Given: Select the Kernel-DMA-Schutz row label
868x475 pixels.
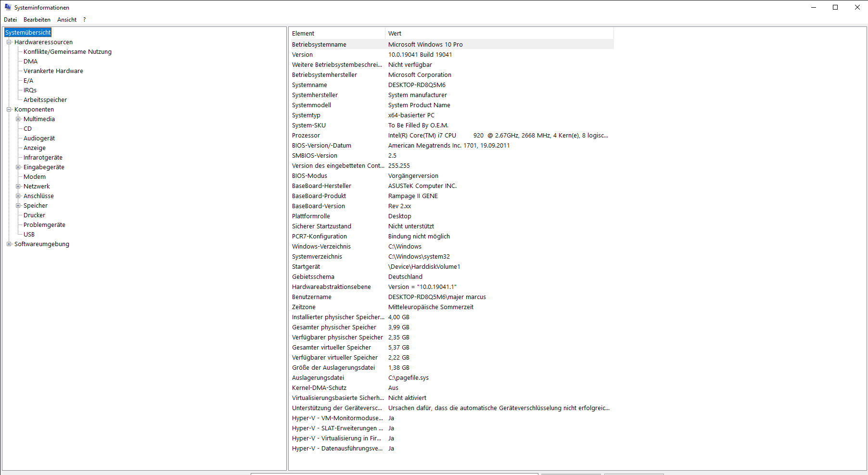Looking at the screenshot, I should coord(319,387).
